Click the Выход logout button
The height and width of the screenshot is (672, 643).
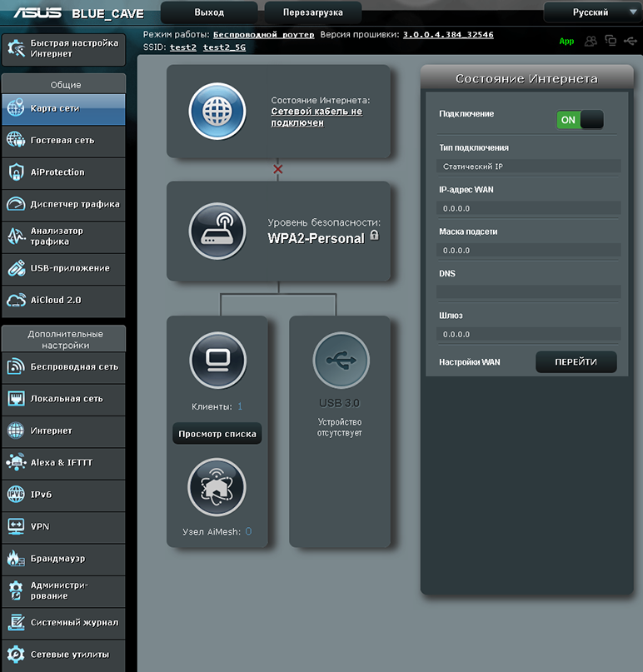[x=209, y=12]
